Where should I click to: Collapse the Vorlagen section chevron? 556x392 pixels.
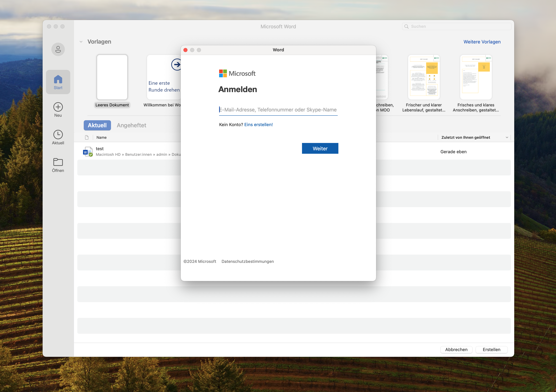click(x=81, y=42)
